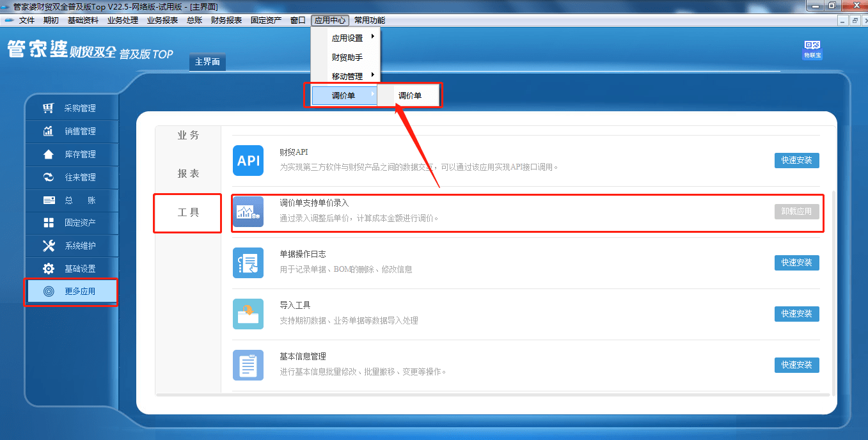Click the 基本信息管理 title text
868x440 pixels.
(x=303, y=356)
